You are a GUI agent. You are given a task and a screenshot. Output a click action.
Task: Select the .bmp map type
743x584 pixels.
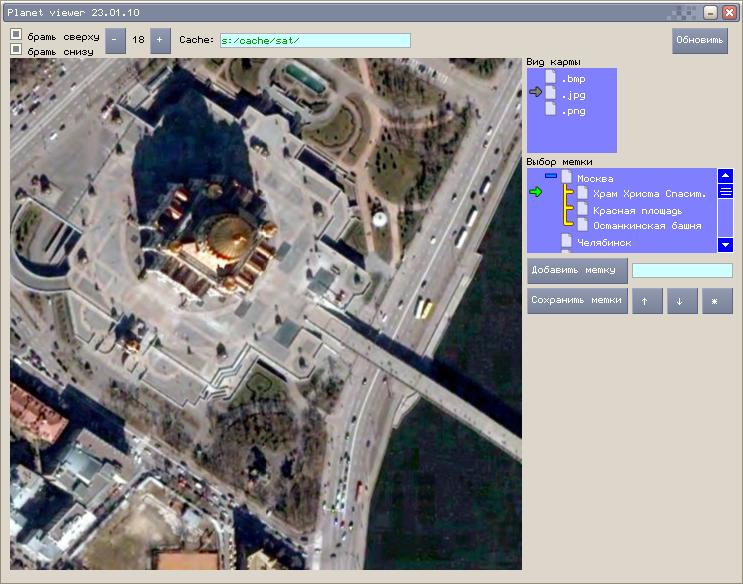573,79
